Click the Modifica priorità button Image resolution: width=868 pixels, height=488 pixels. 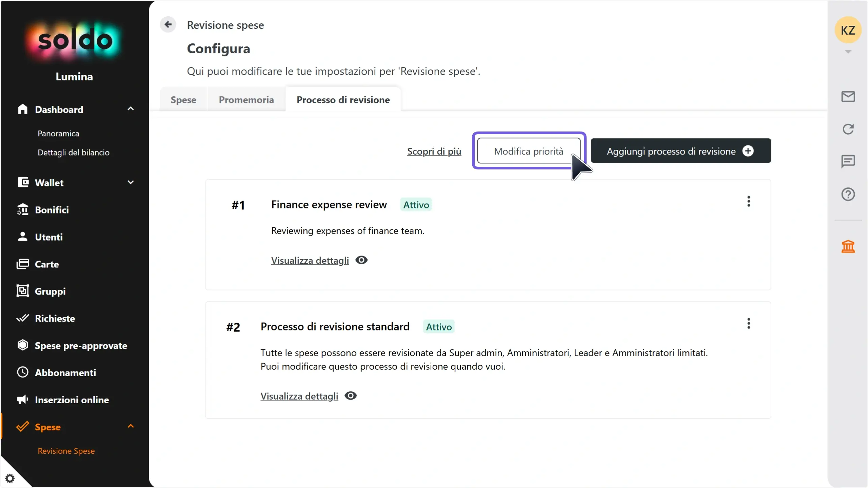[529, 151]
